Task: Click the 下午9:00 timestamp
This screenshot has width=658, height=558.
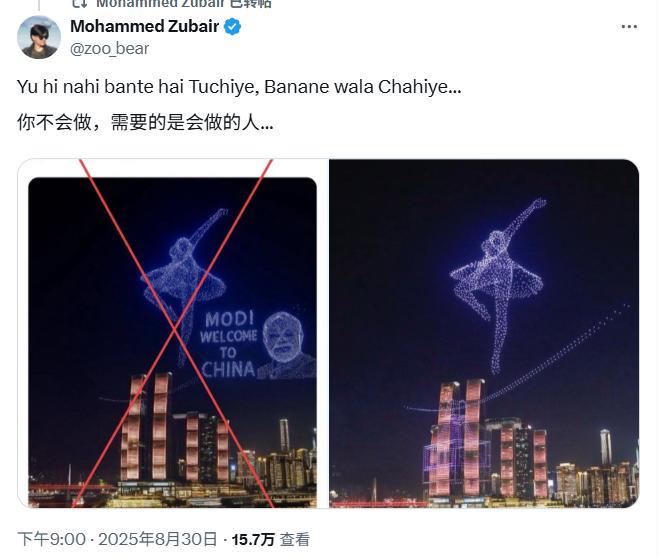Action: 52,539
